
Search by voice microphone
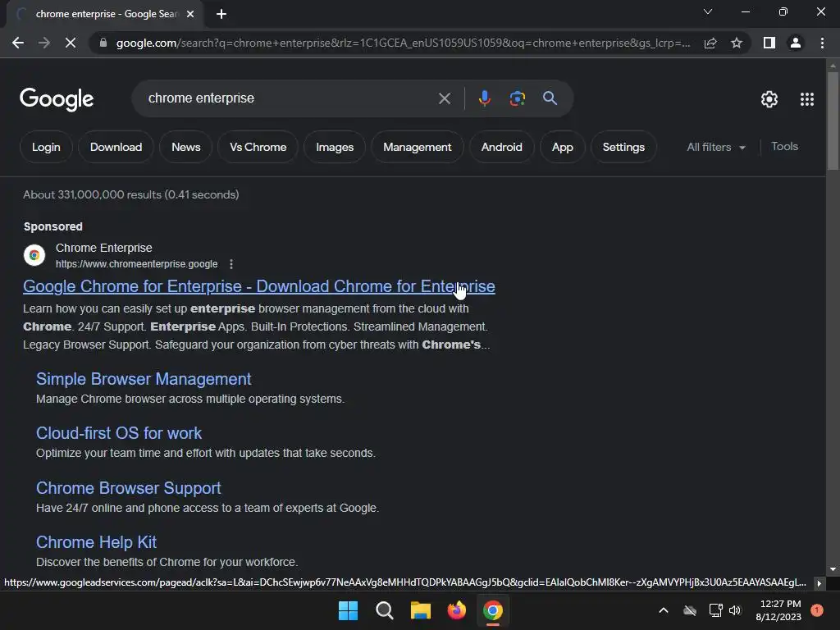(x=484, y=98)
